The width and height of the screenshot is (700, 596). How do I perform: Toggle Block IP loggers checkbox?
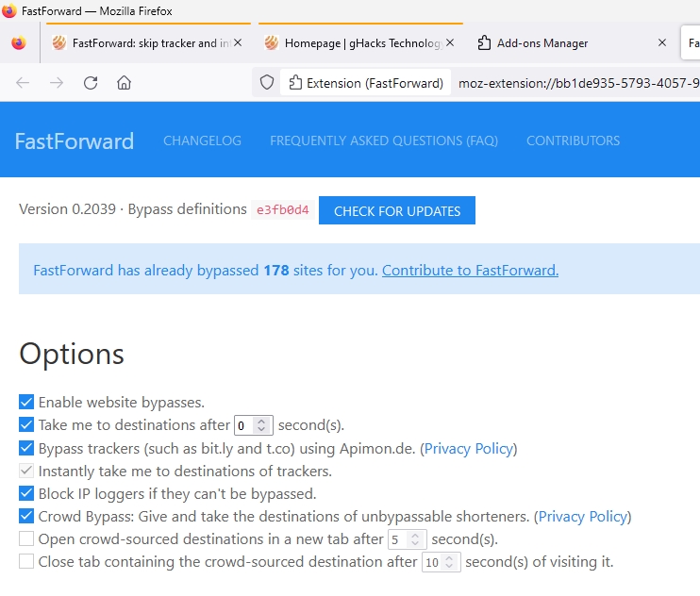(26, 493)
